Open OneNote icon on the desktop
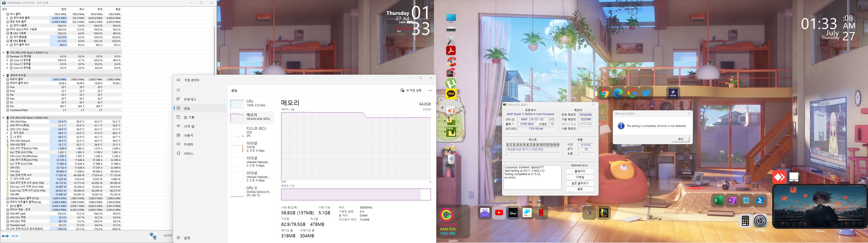The height and width of the screenshot is (243, 868). tap(732, 201)
